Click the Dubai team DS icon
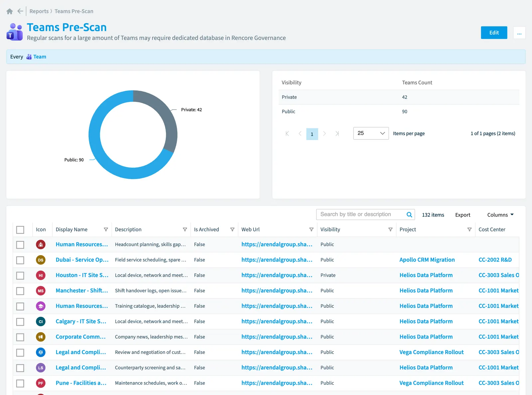The width and height of the screenshot is (532, 395). tap(41, 260)
